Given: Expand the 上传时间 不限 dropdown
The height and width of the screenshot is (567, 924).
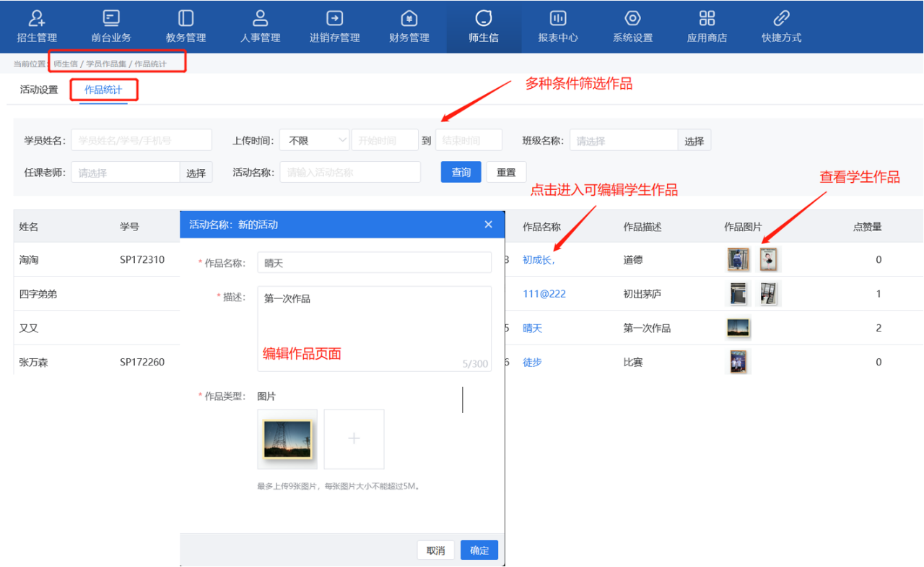Looking at the screenshot, I should 315,140.
